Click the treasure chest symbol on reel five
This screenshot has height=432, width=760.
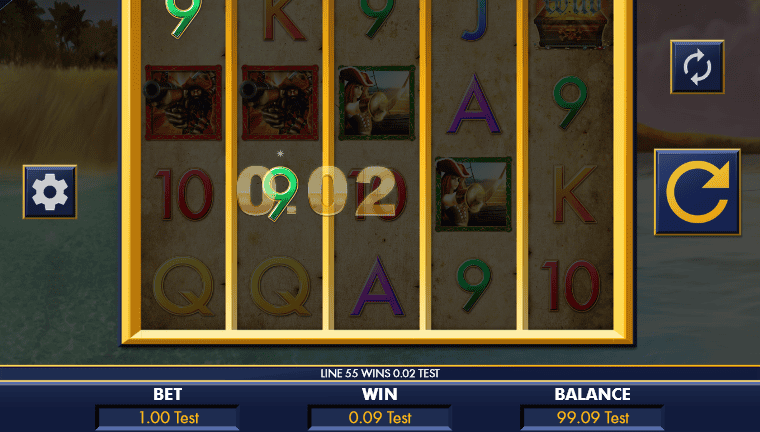point(570,24)
